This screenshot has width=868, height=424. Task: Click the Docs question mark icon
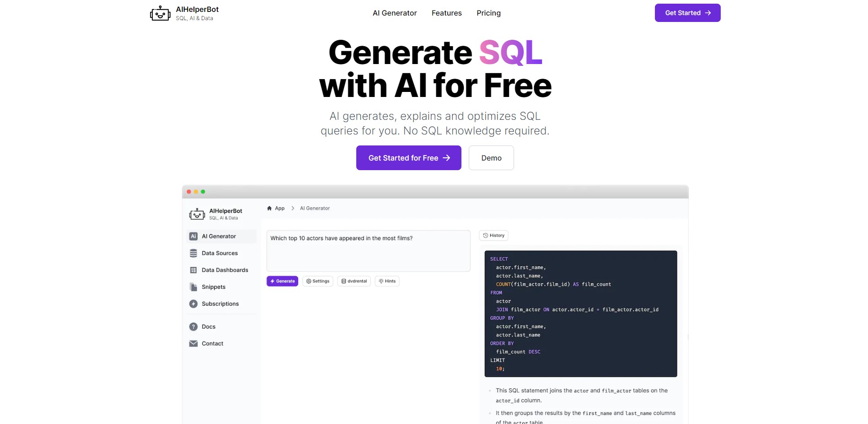tap(193, 327)
